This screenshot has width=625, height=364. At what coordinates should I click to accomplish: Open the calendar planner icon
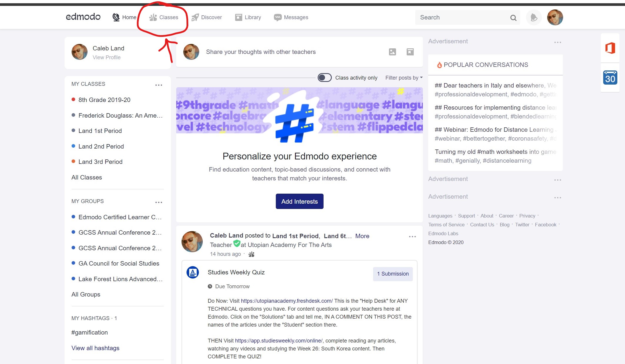tap(610, 78)
